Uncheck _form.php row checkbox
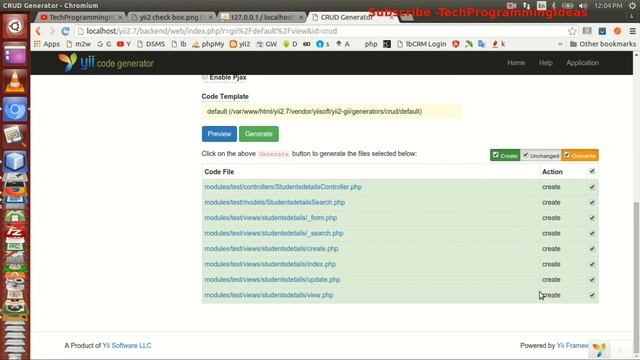Viewport: 640px width, 360px height. click(x=592, y=218)
